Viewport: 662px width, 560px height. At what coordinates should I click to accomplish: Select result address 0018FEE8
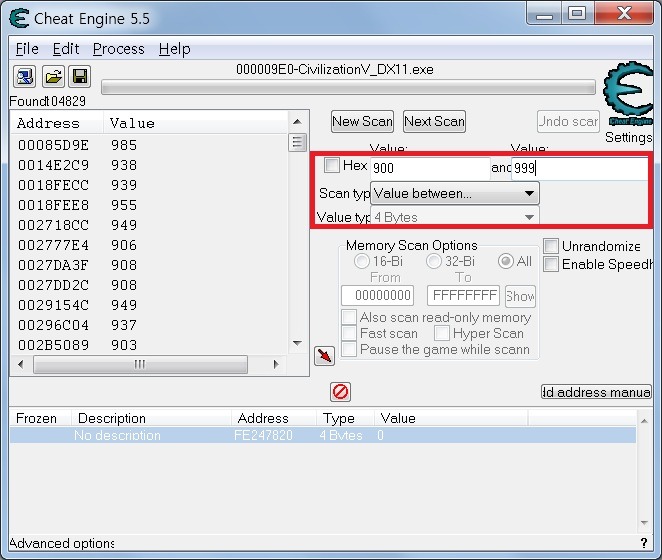(53, 205)
